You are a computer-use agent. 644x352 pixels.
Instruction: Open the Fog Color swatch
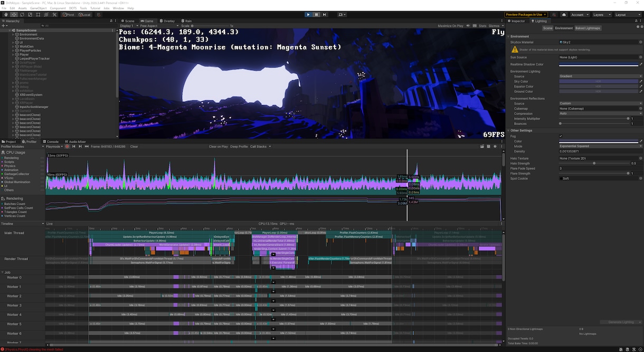coord(599,141)
